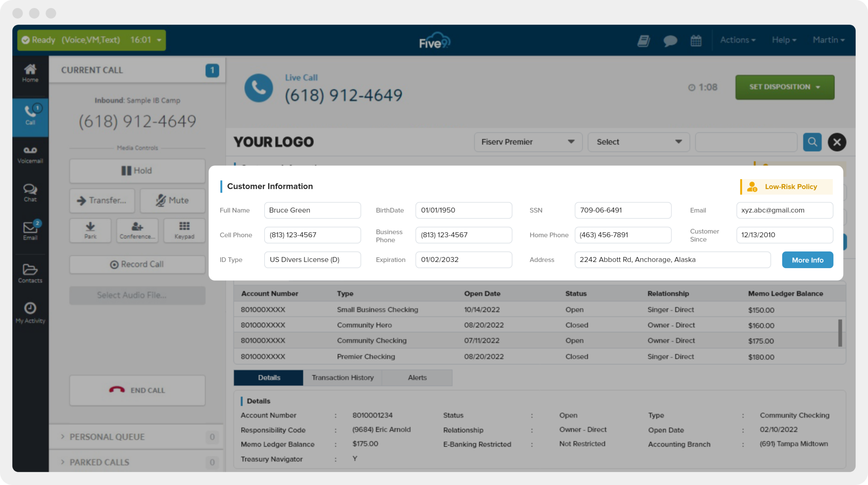Screen dimensions: 868x485
Task: Switch to the Details tab
Action: (x=269, y=378)
